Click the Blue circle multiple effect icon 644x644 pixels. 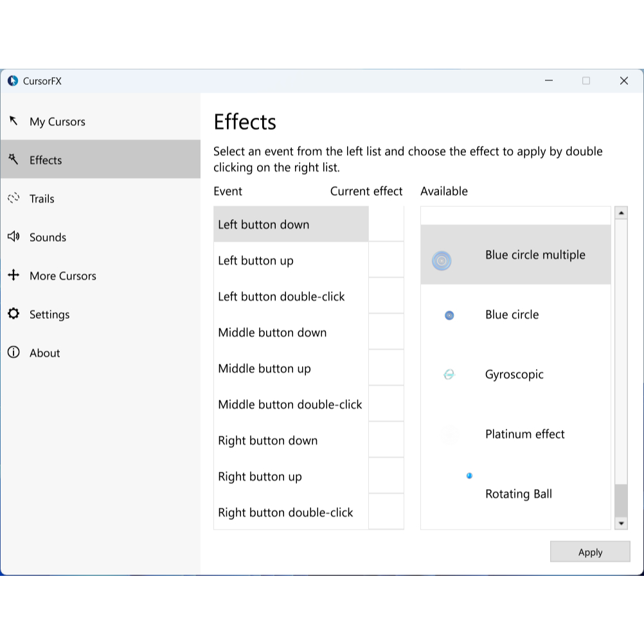[442, 260]
